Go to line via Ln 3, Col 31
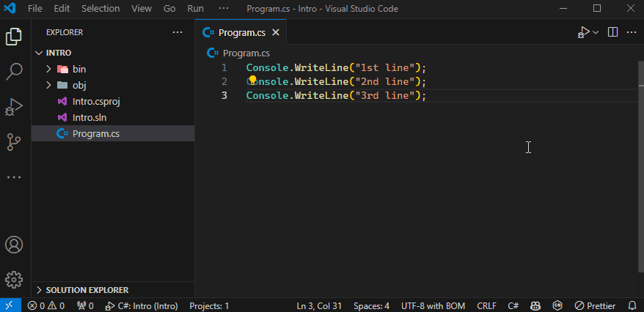 319,306
